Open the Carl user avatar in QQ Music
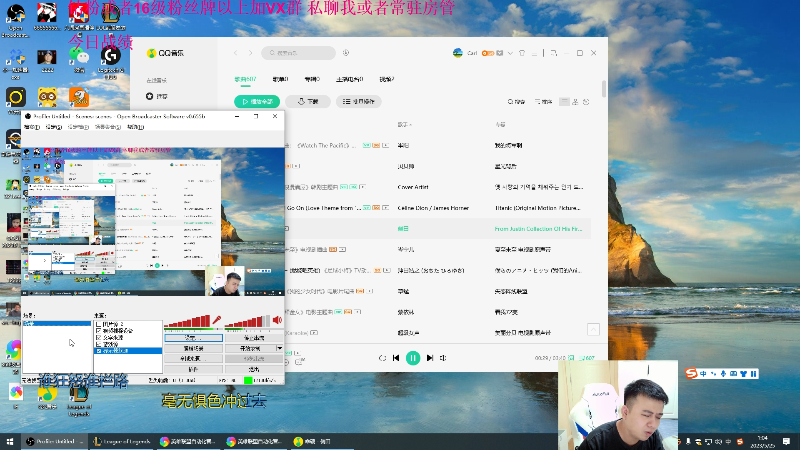Image resolution: width=800 pixels, height=450 pixels. pos(458,53)
